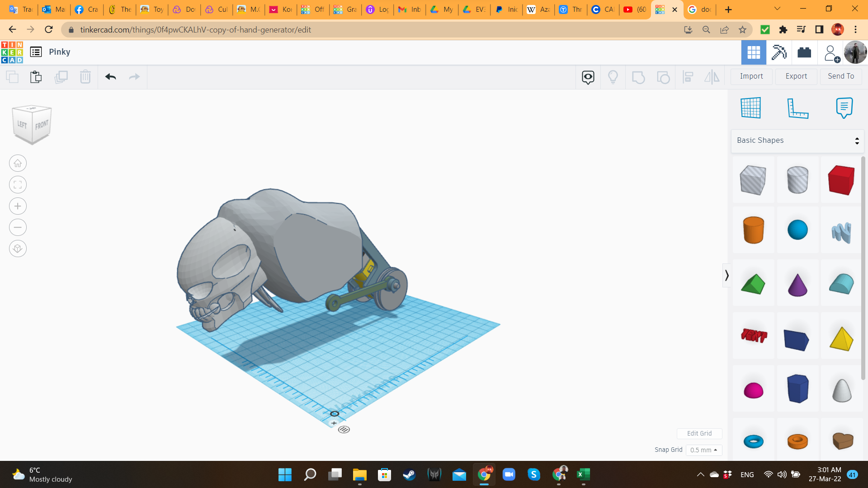Viewport: 868px width, 488px height.
Task: Switch to the Blocks view tab
Action: 779,52
